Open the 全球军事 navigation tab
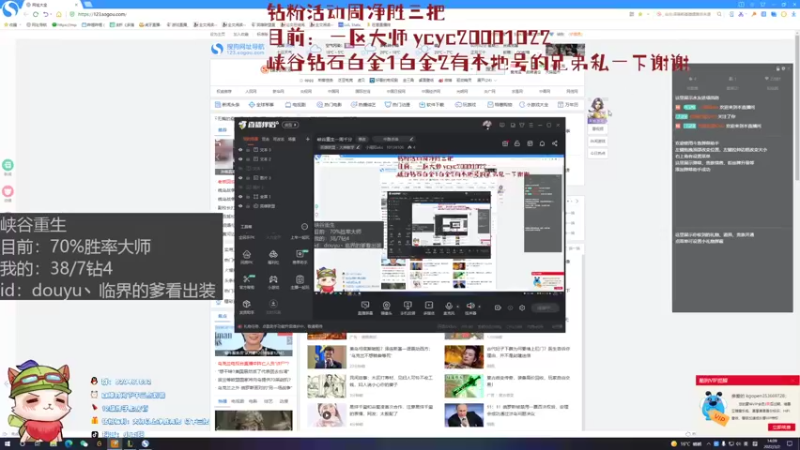 [x=261, y=105]
